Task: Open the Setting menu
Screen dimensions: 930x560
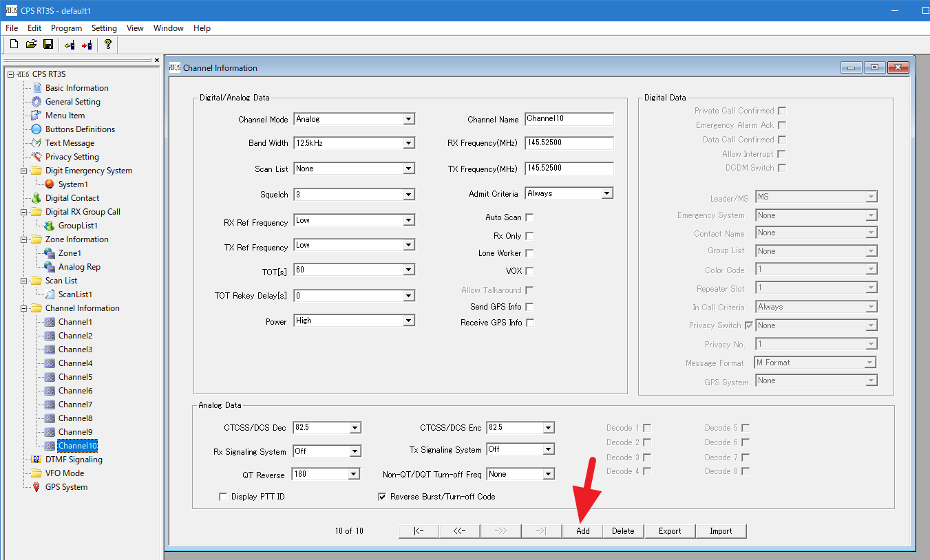Action: (x=104, y=28)
